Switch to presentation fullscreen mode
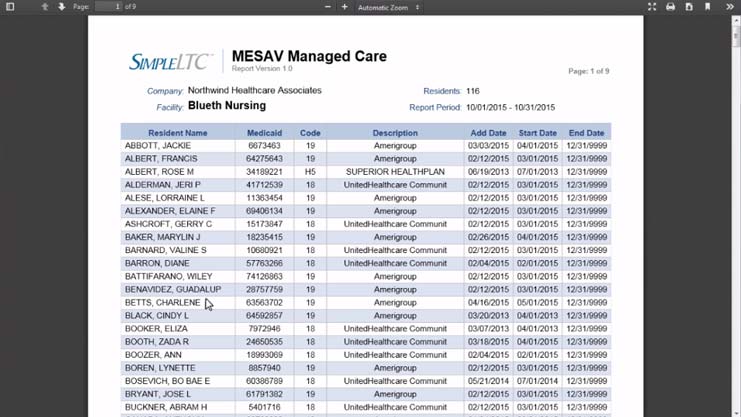This screenshot has height=417, width=741. 652,7
